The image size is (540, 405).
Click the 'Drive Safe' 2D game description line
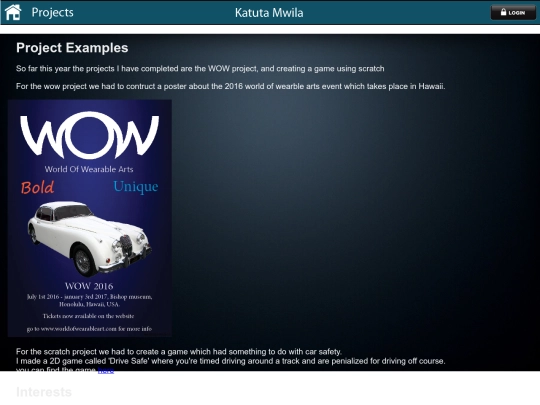(230, 361)
